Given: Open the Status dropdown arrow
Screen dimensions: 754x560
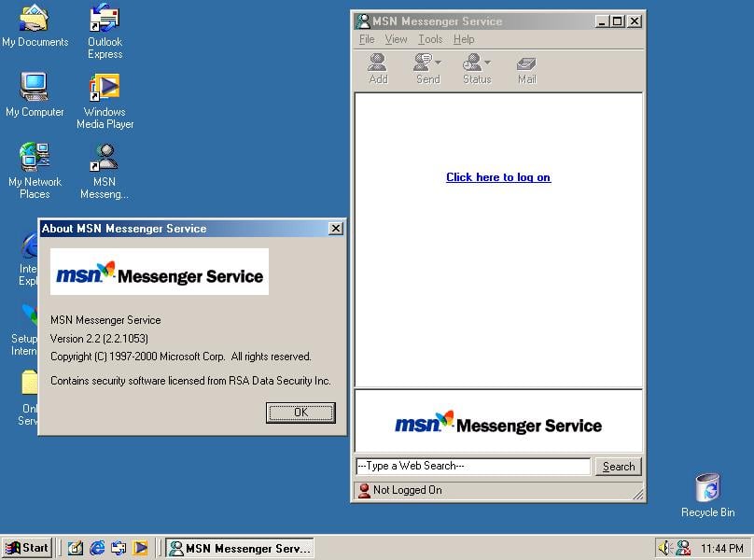Looking at the screenshot, I should click(487, 61).
